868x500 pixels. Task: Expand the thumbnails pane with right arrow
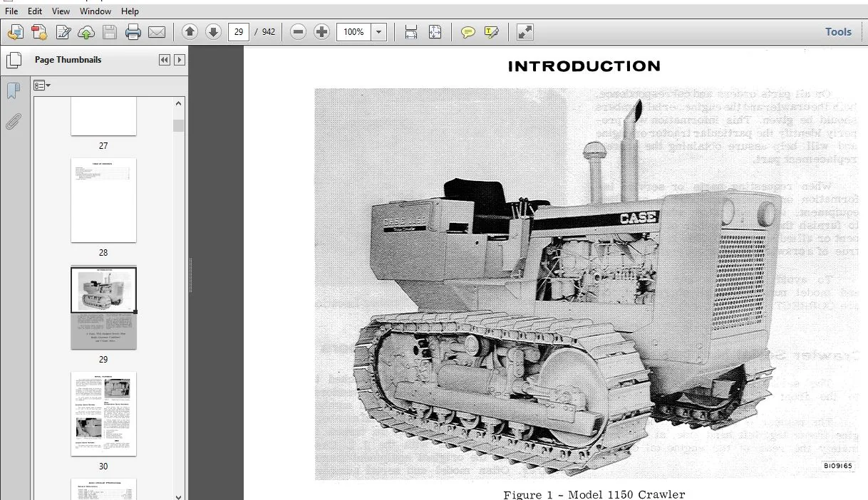[x=180, y=60]
